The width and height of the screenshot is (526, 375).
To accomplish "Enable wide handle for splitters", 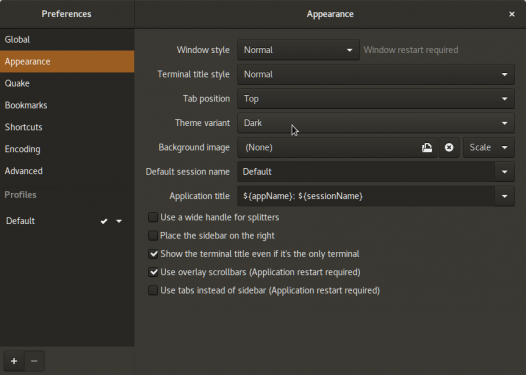I will coord(153,217).
